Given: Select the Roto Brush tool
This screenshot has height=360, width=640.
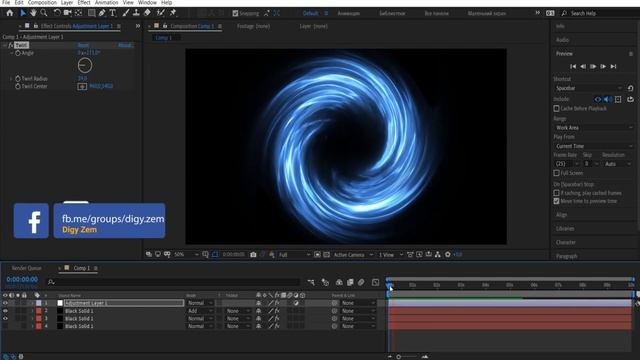Looking at the screenshot, I should [x=161, y=13].
